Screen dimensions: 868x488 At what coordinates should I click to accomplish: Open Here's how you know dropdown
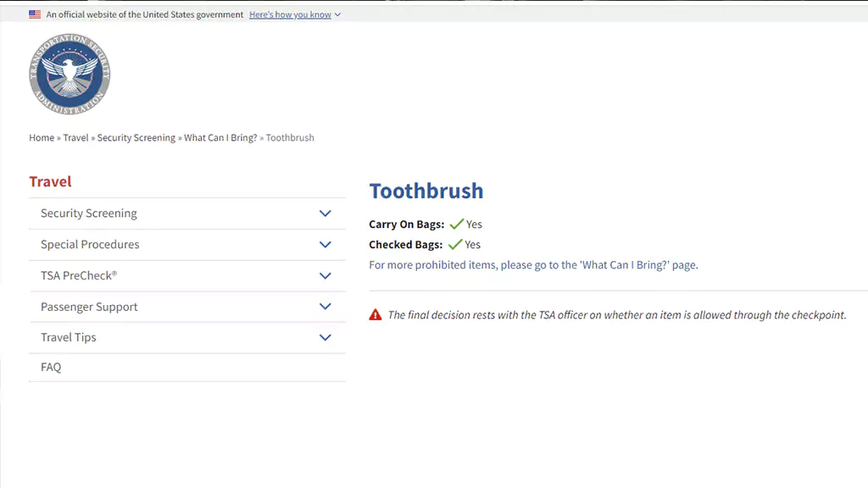[294, 14]
